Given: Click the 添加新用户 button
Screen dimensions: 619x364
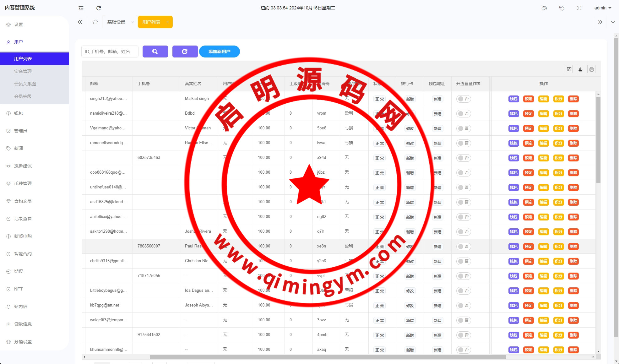Looking at the screenshot, I should point(219,52).
